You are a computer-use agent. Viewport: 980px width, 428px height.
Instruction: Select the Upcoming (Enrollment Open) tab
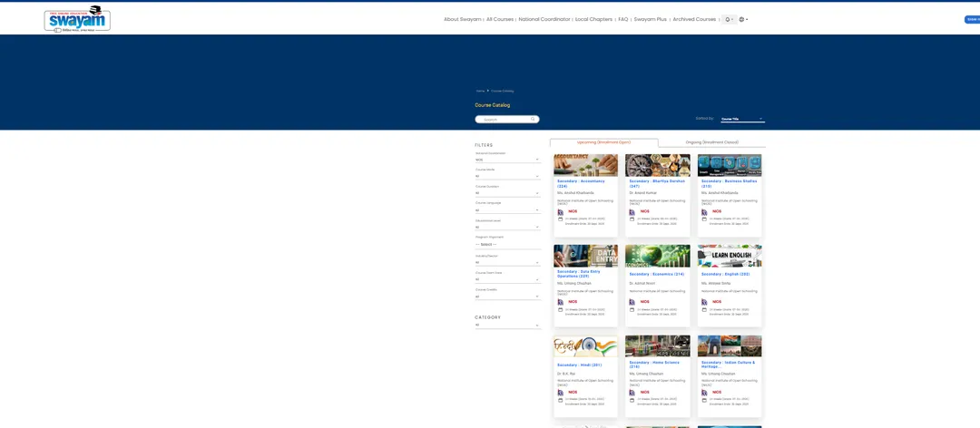[x=603, y=142]
